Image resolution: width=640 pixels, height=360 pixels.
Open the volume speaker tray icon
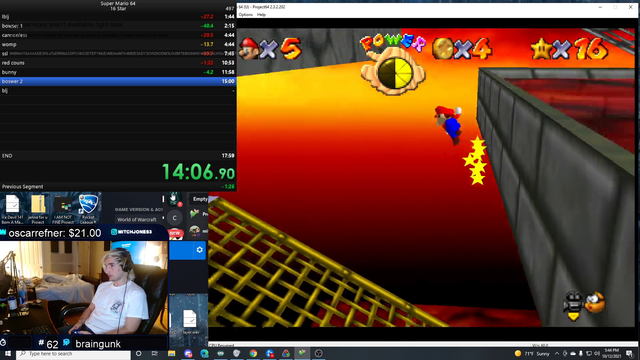[597, 353]
